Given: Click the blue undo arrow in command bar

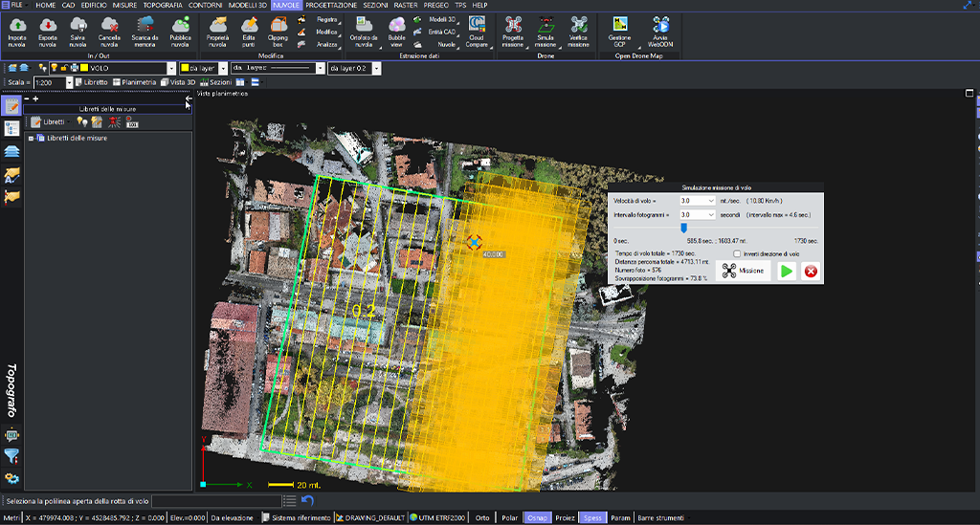Looking at the screenshot, I should point(307,501).
